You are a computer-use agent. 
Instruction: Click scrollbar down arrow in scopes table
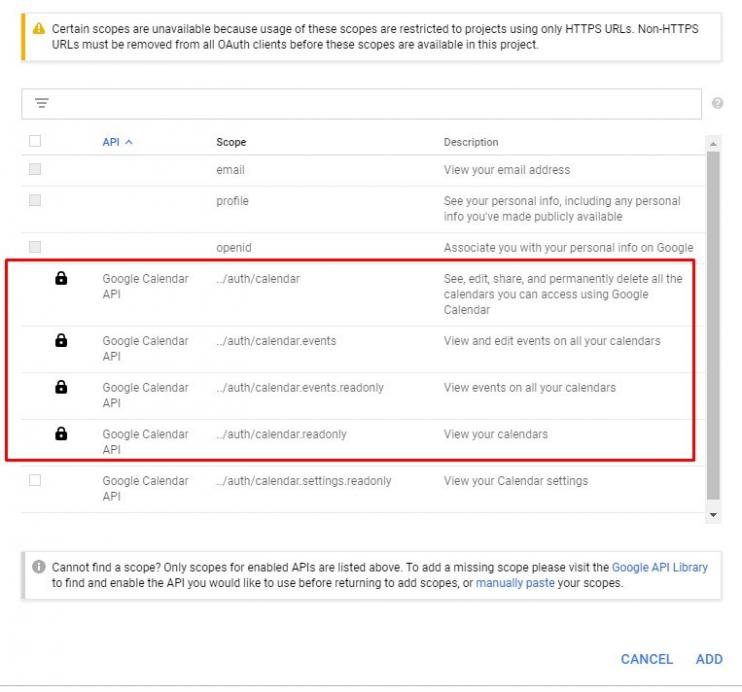point(713,514)
